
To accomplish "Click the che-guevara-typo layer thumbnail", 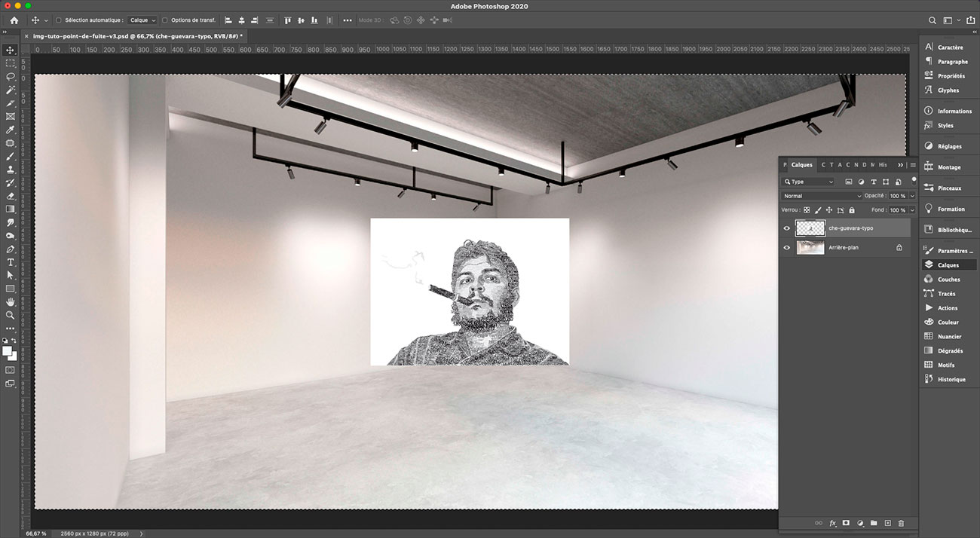I will pyautogui.click(x=810, y=228).
